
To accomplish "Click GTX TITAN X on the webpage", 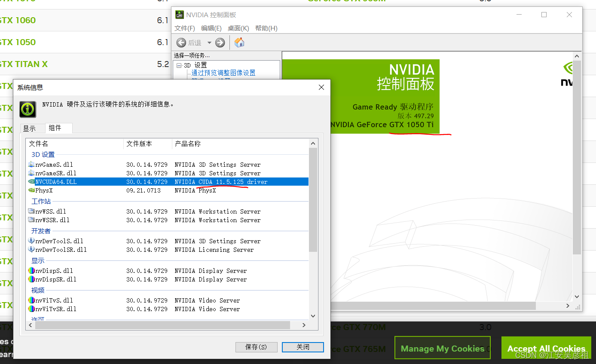I will click(x=24, y=64).
